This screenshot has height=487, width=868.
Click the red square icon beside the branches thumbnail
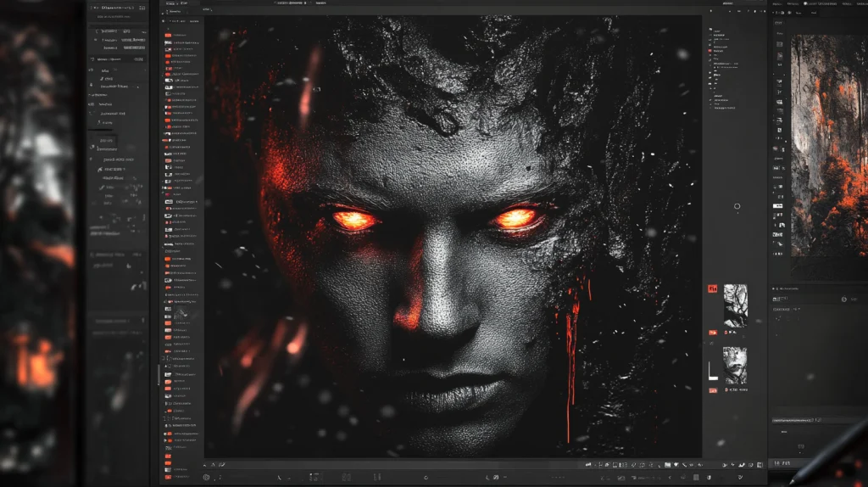tap(712, 288)
